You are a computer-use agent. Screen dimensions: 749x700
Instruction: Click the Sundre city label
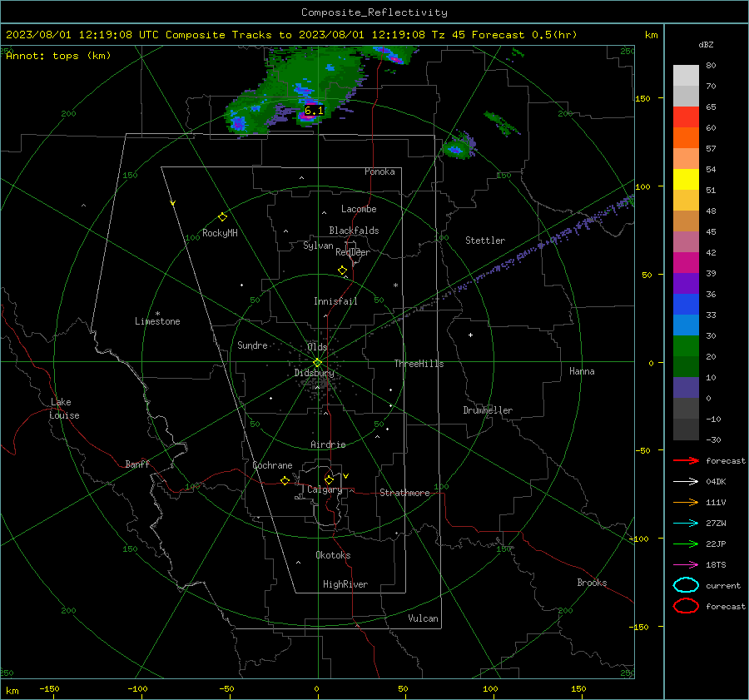tap(252, 345)
